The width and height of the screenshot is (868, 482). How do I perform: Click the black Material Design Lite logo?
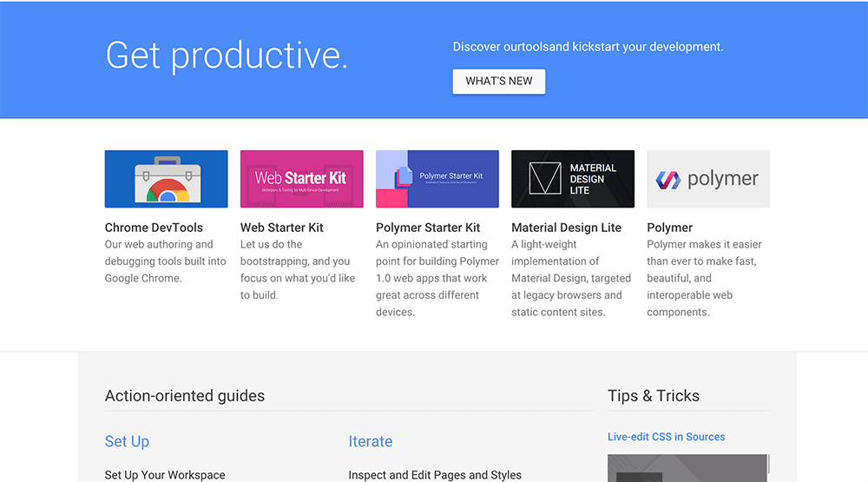click(572, 179)
